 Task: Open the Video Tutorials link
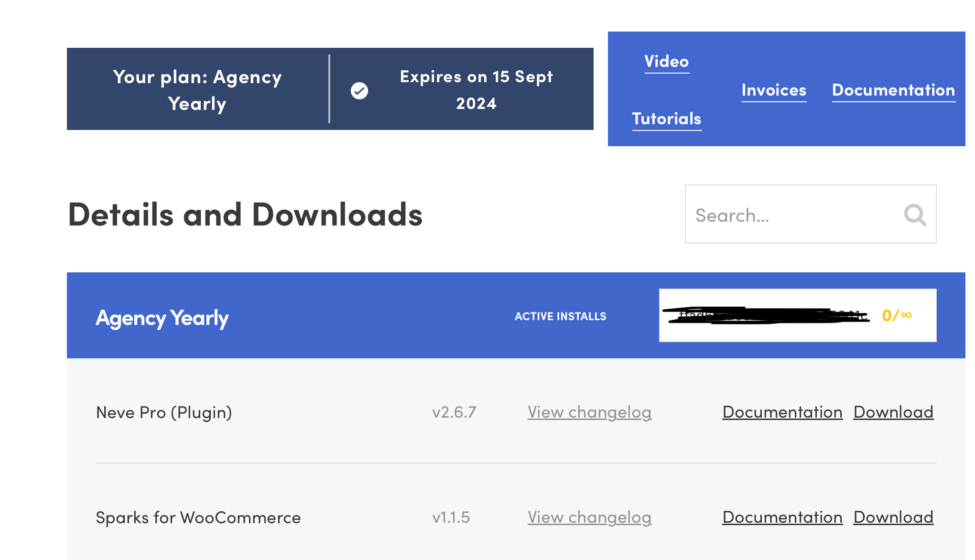pos(667,90)
